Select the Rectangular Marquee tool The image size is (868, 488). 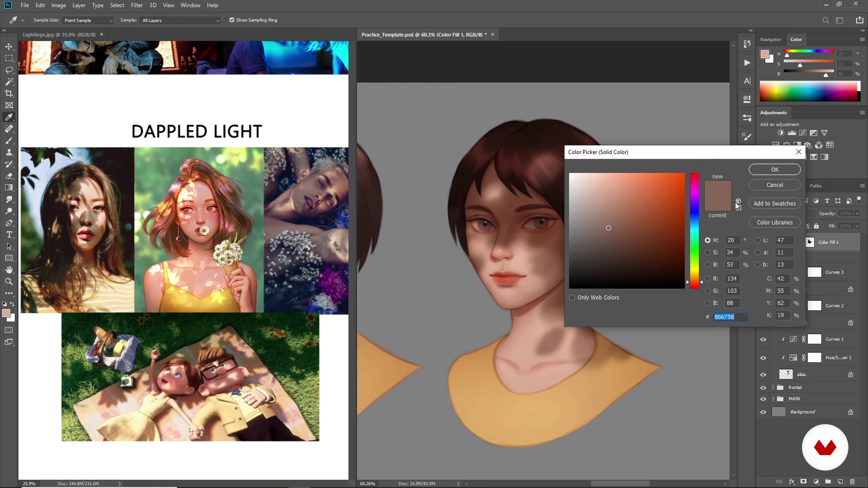[9, 58]
